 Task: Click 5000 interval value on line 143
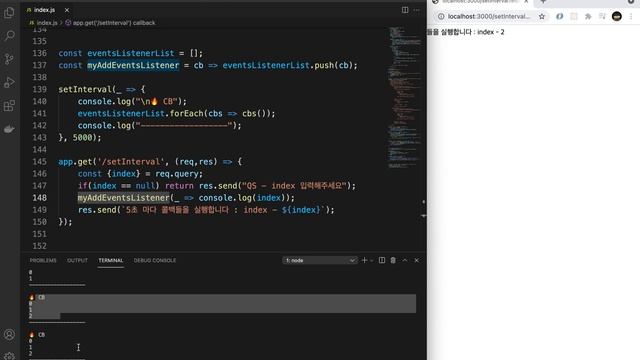tap(82, 138)
